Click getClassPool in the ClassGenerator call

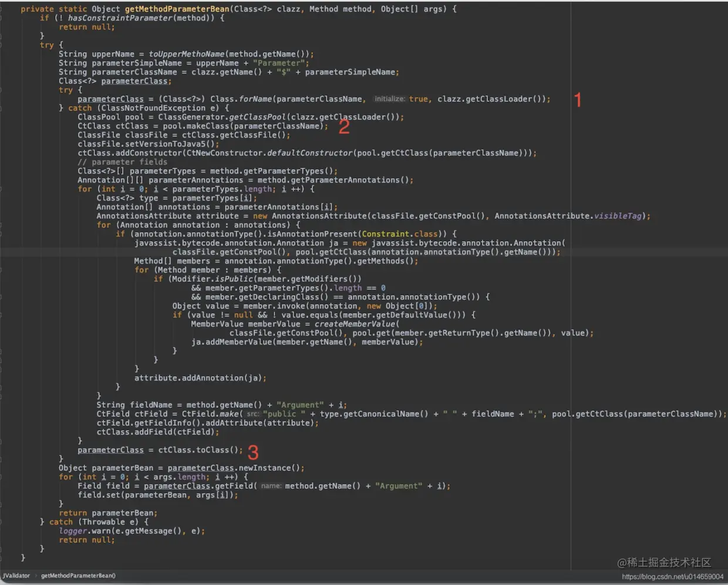tap(257, 117)
